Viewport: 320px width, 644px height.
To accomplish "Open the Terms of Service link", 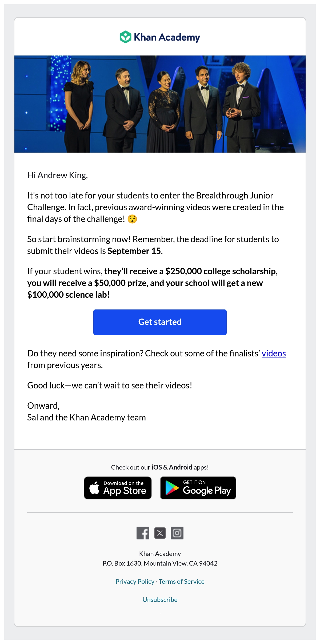I will (182, 581).
